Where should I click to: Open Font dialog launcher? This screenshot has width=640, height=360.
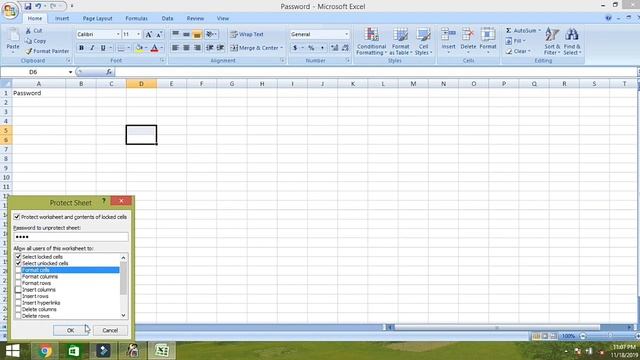162,60
